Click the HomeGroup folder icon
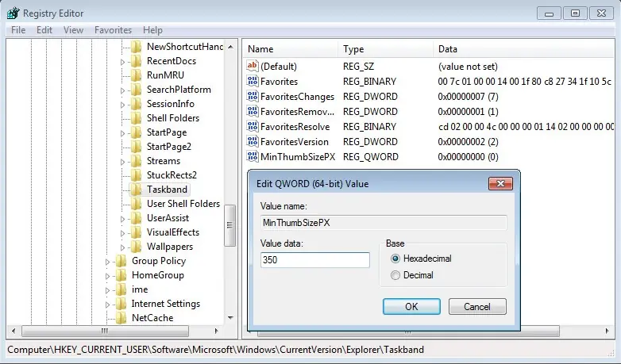Image resolution: width=621 pixels, height=364 pixels. (121, 274)
